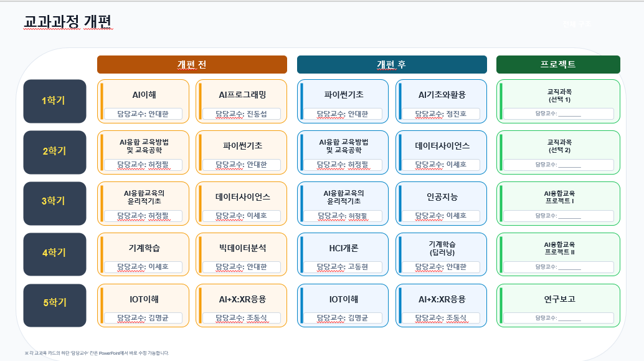Image resolution: width=644 pixels, height=361 pixels.
Task: Click '파이썬기초' title in the orange 개편 전 card
Action: (x=242, y=146)
